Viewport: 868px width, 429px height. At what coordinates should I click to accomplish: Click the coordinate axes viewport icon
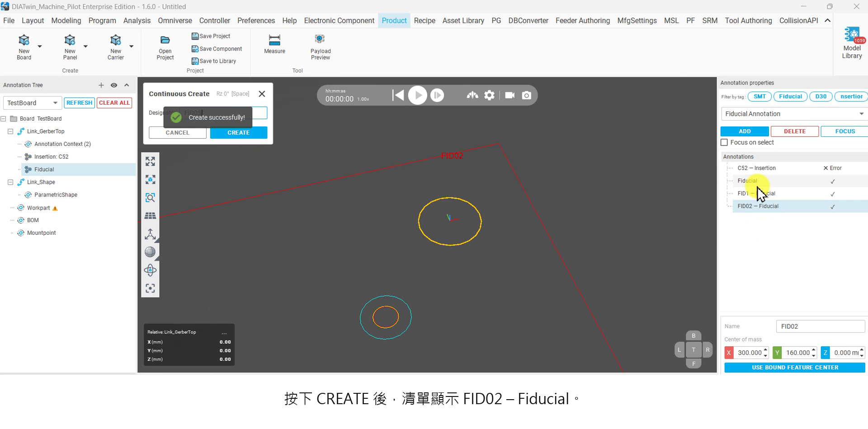click(x=150, y=234)
